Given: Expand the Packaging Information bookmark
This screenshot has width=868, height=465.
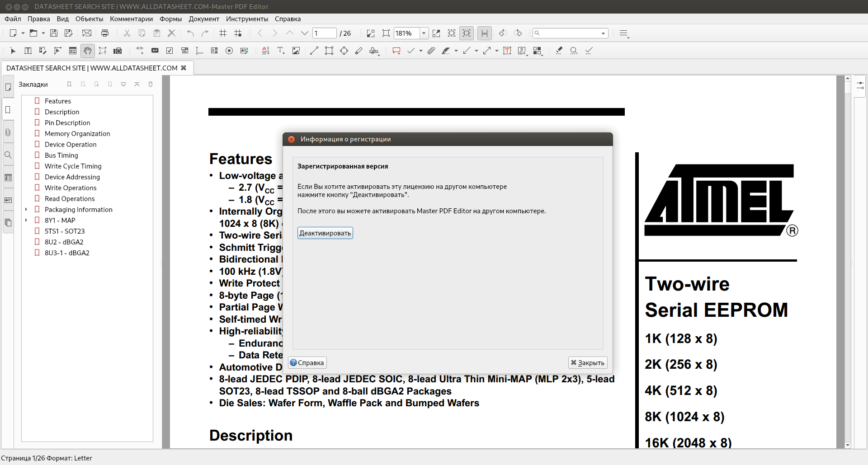Looking at the screenshot, I should pyautogui.click(x=26, y=209).
